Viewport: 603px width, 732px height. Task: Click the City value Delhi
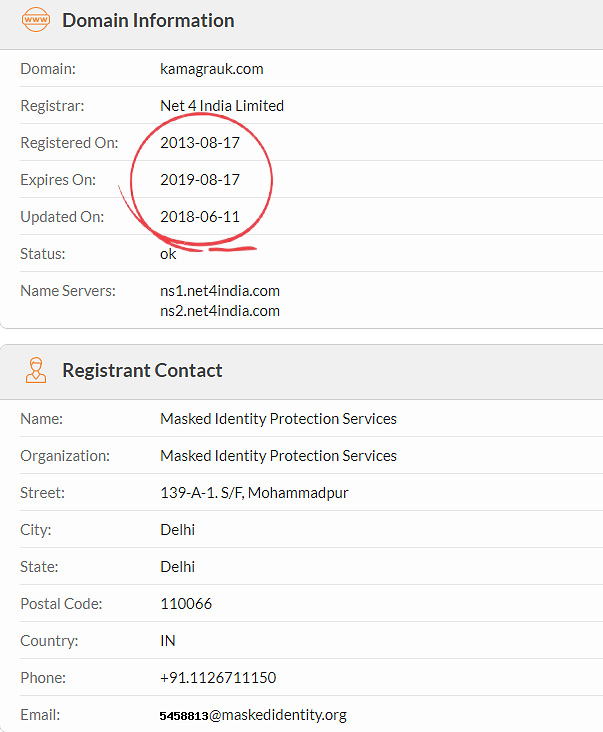pyautogui.click(x=177, y=530)
